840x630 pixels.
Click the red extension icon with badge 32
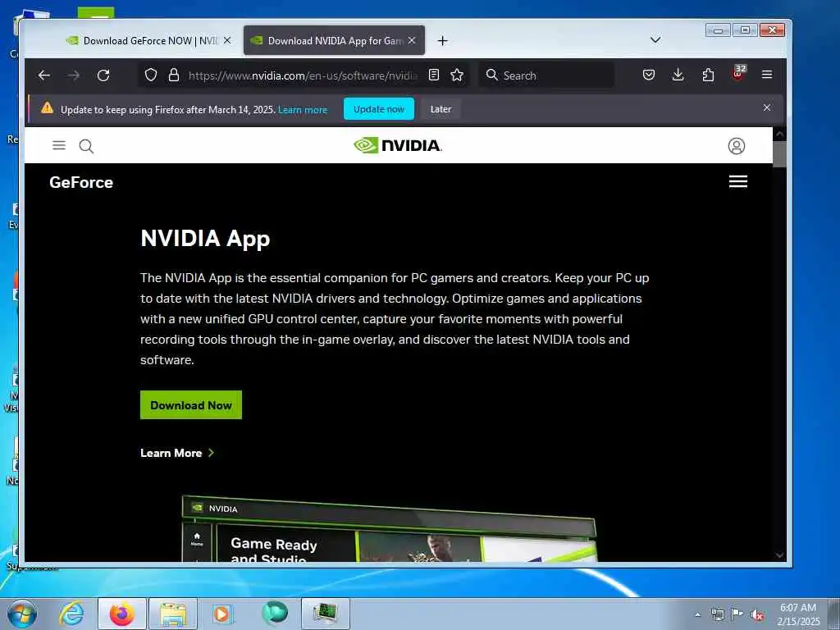738,74
